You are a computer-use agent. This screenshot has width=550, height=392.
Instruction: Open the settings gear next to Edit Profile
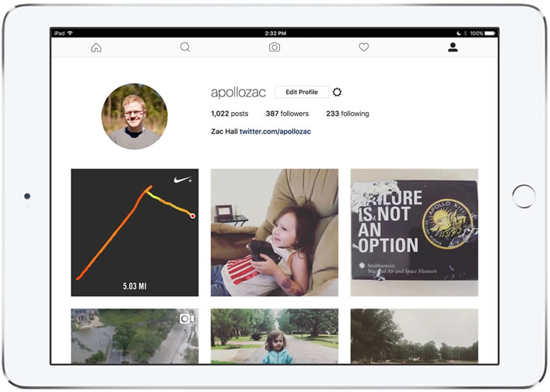coord(337,93)
